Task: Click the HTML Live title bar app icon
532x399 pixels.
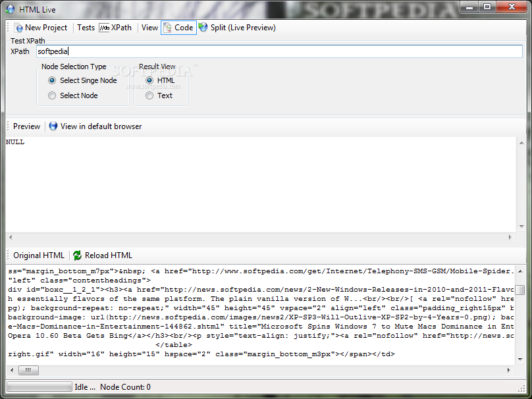Action: (10, 9)
